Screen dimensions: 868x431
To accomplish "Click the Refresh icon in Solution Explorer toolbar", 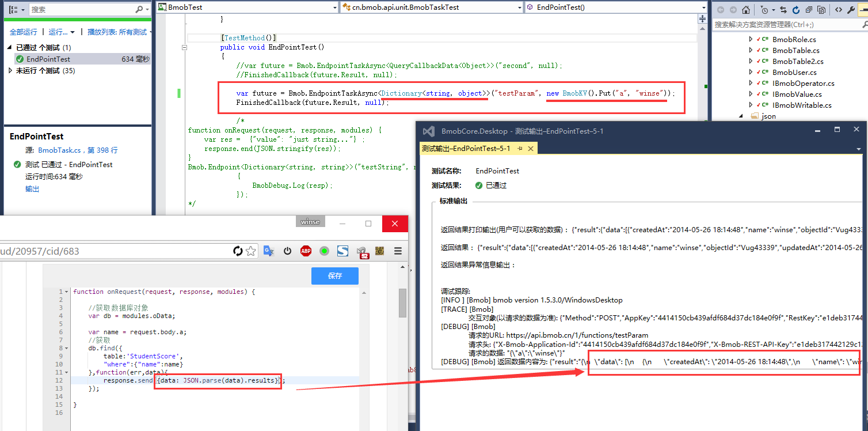I will 796,10.
